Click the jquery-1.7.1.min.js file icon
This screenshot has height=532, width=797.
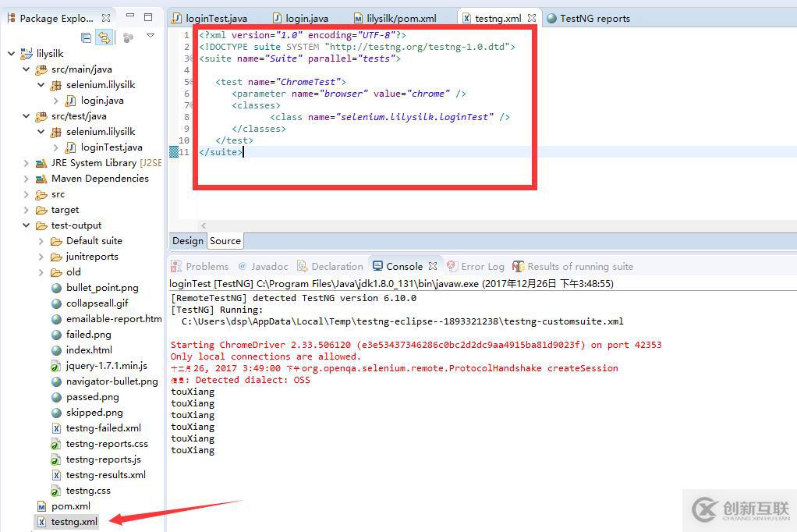click(56, 366)
